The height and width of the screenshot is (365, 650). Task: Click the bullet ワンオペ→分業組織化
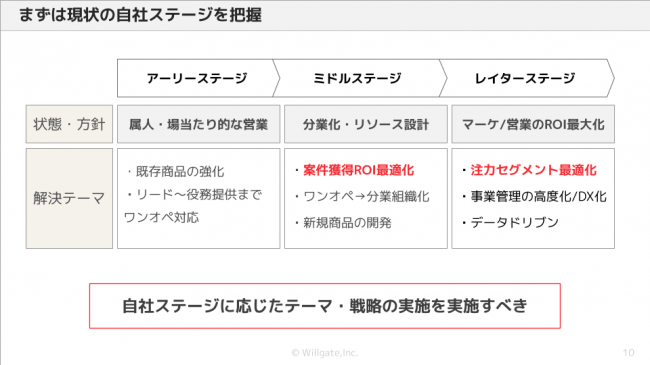pos(362,196)
